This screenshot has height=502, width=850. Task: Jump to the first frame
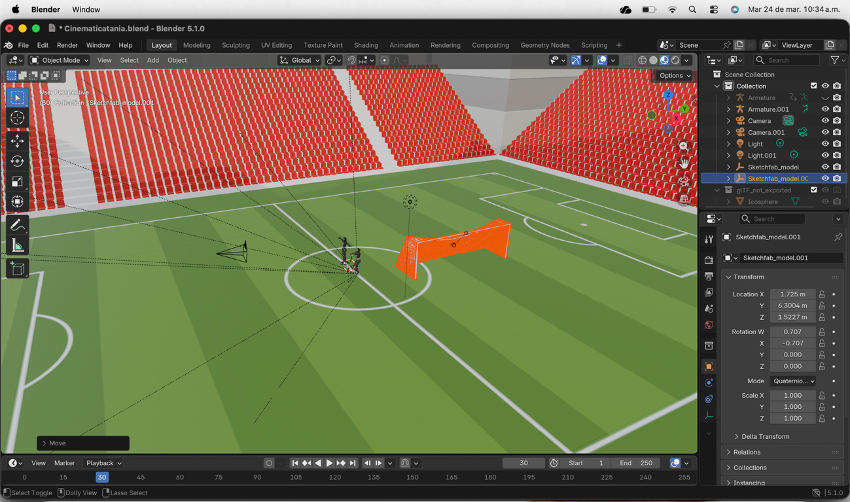(295, 463)
